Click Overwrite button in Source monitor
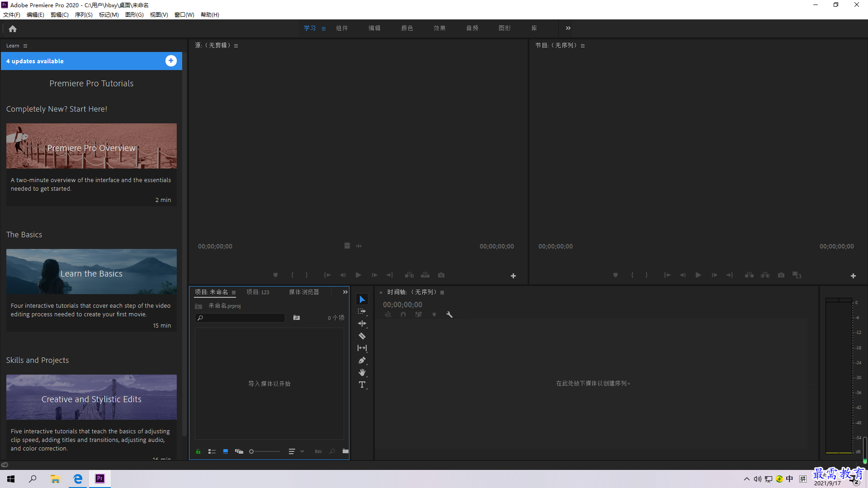The height and width of the screenshot is (488, 868). (x=425, y=275)
